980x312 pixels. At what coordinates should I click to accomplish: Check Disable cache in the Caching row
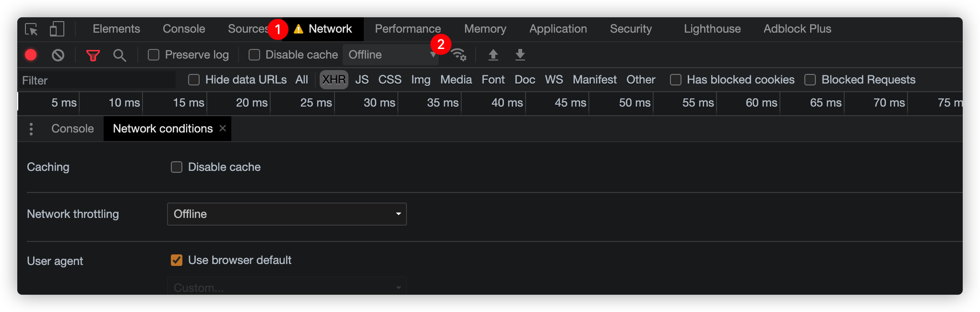coord(177,167)
